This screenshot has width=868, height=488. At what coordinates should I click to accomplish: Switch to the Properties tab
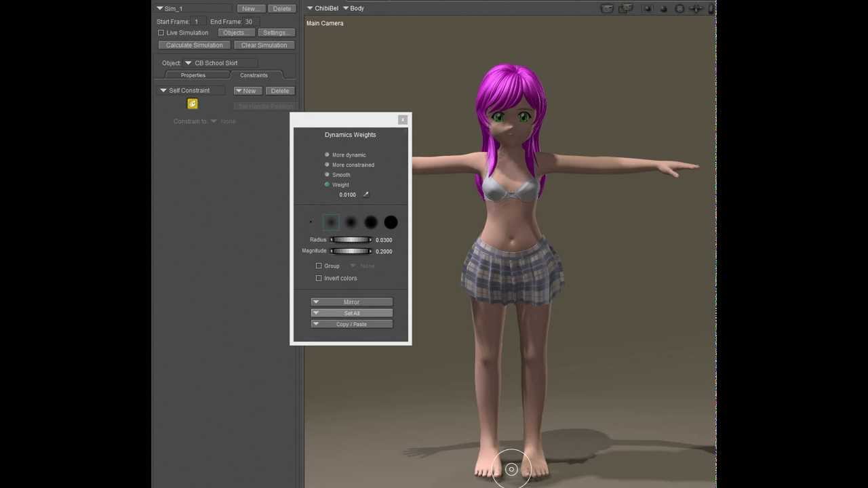193,75
